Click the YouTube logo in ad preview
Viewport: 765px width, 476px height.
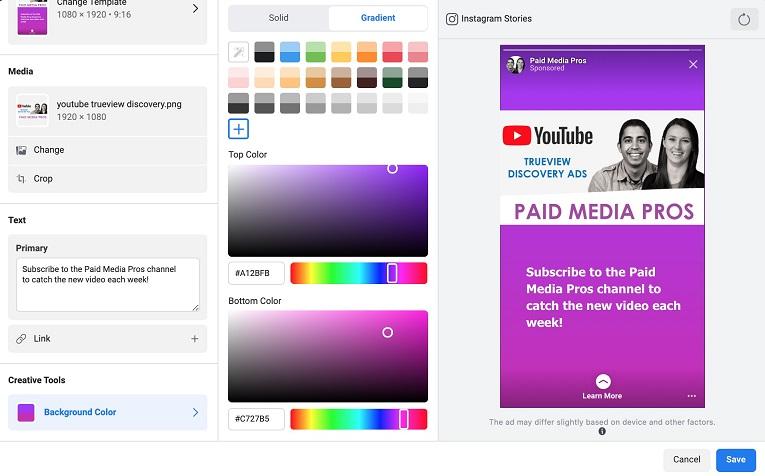click(548, 136)
